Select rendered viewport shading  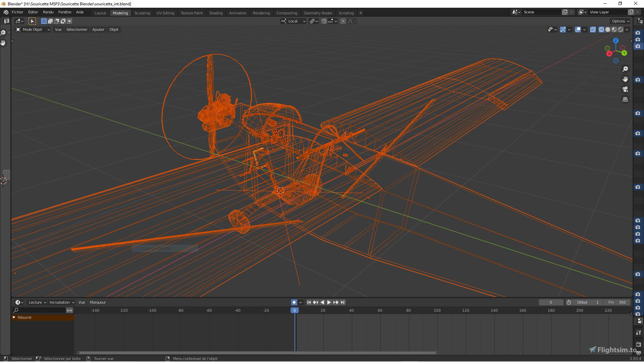[x=621, y=29]
